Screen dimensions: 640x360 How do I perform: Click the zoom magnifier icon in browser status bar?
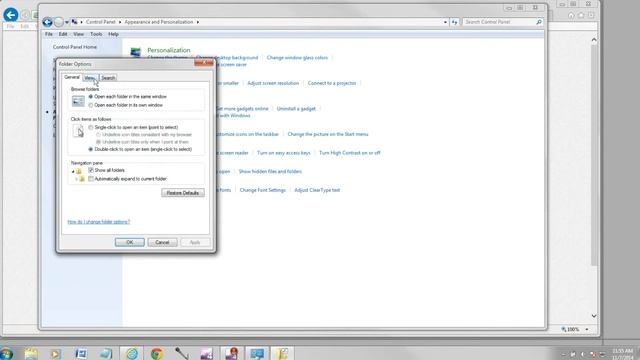coord(564,329)
